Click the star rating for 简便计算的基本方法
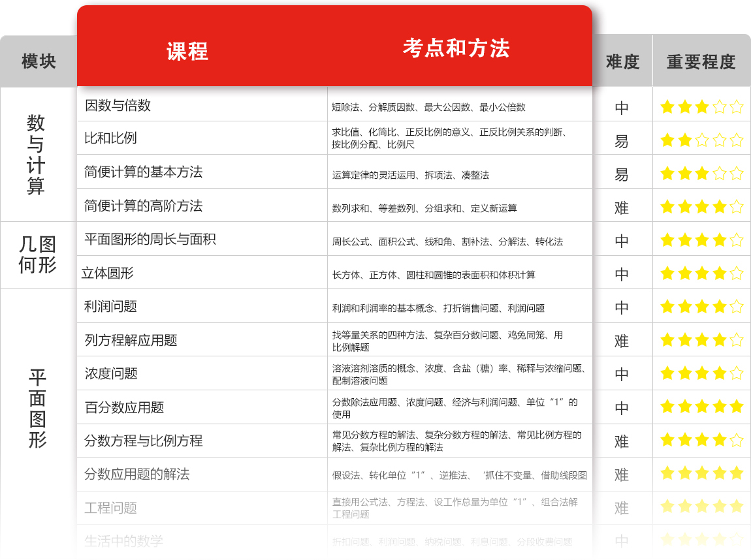 click(x=701, y=173)
